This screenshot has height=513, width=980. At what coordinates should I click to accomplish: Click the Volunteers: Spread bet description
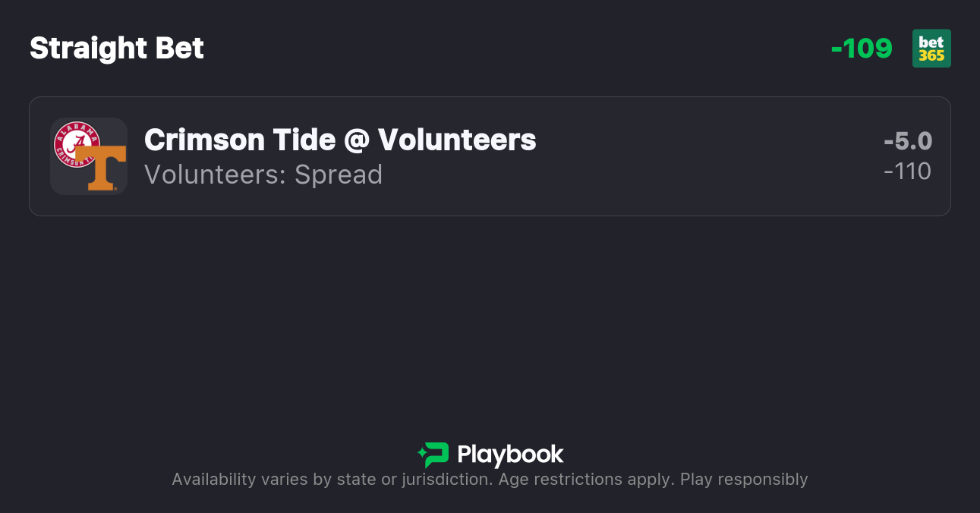263,175
